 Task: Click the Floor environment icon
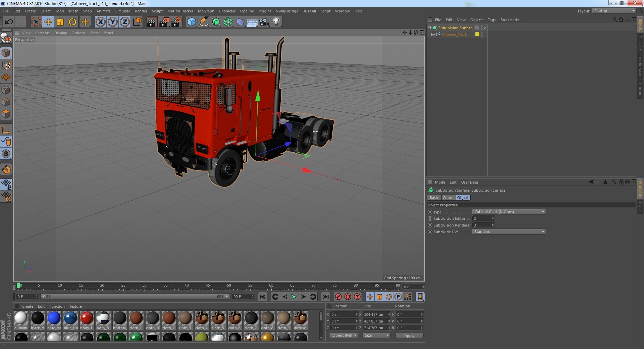pos(252,22)
